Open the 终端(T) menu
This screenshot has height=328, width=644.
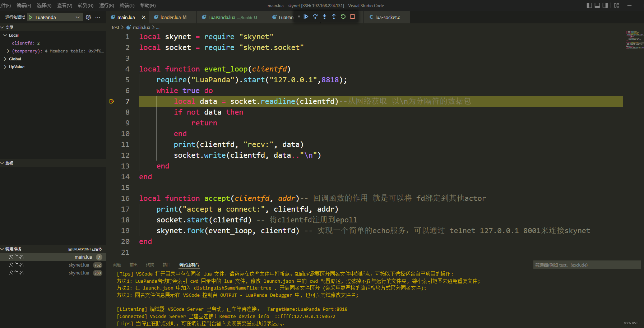point(127,5)
